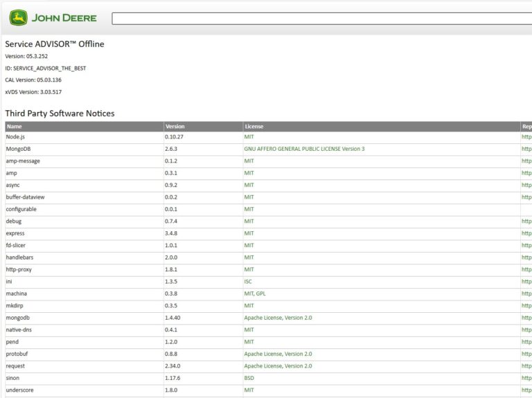
Task: Open MIT license link in handlebars row
Action: (249, 257)
